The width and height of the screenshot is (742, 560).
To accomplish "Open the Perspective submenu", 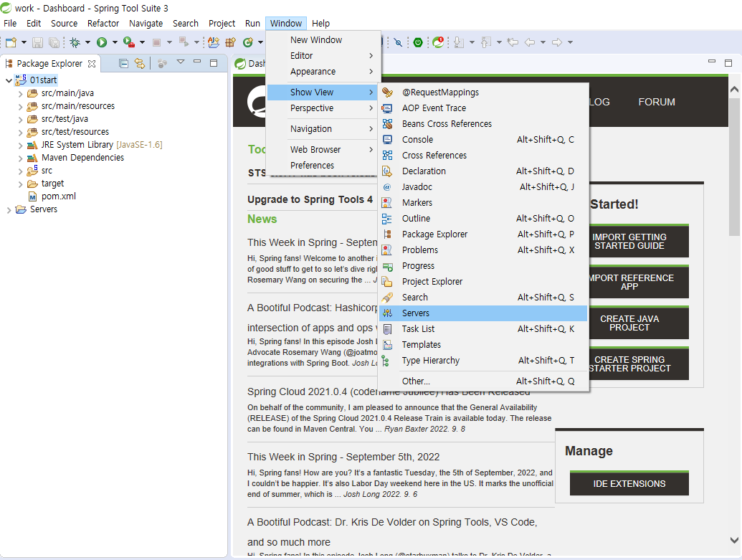I will pos(322,108).
